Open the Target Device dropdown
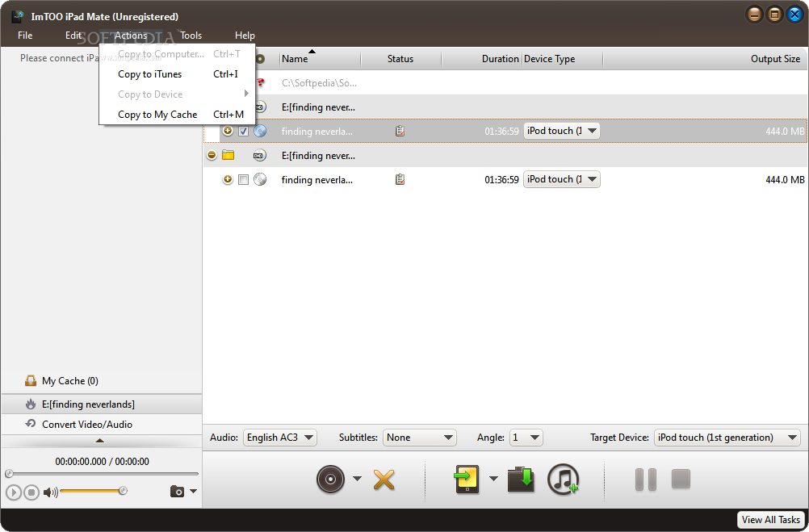Screen dimensions: 809x532 click(727, 438)
